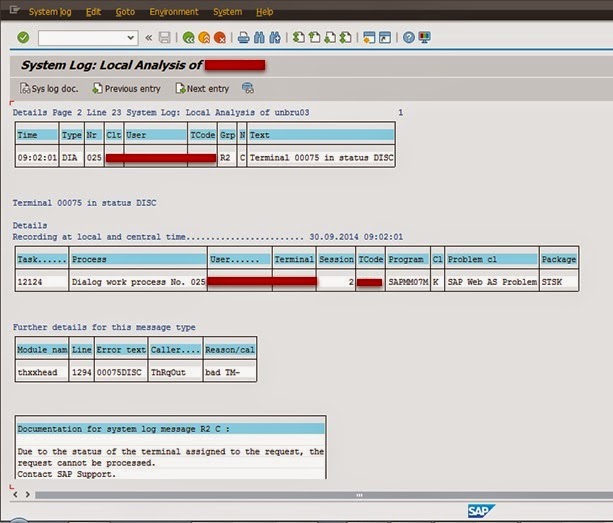Click the 'Contact SAP Support.' line
The width and height of the screenshot is (613, 523).
pyautogui.click(x=66, y=474)
